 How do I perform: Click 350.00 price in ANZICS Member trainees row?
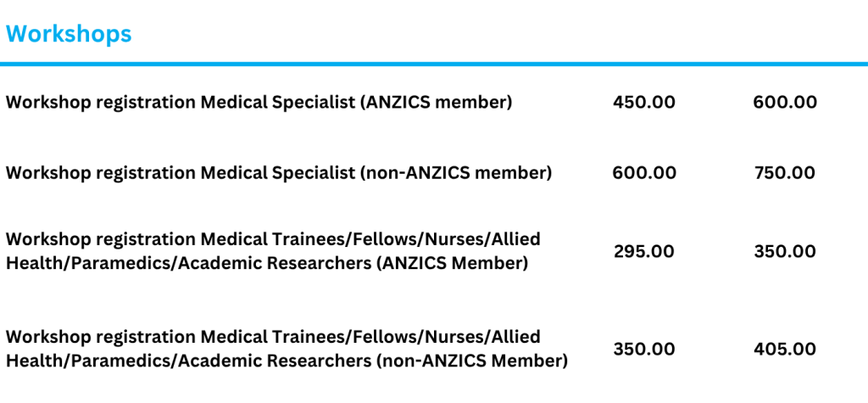(x=785, y=252)
